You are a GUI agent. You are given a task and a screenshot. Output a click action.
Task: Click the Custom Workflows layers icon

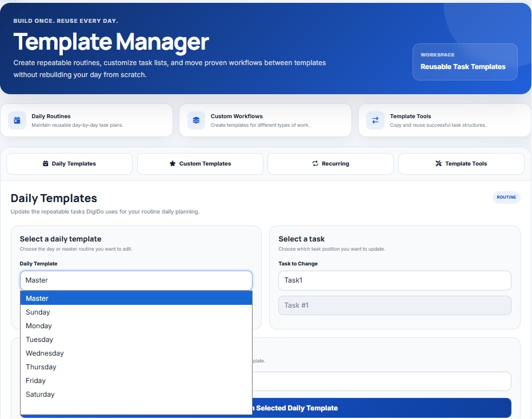pyautogui.click(x=196, y=120)
